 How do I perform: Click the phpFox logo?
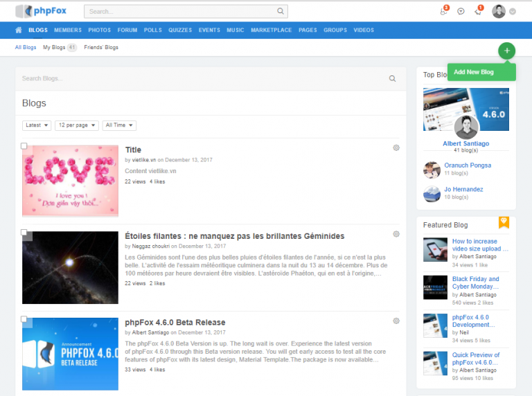(41, 11)
